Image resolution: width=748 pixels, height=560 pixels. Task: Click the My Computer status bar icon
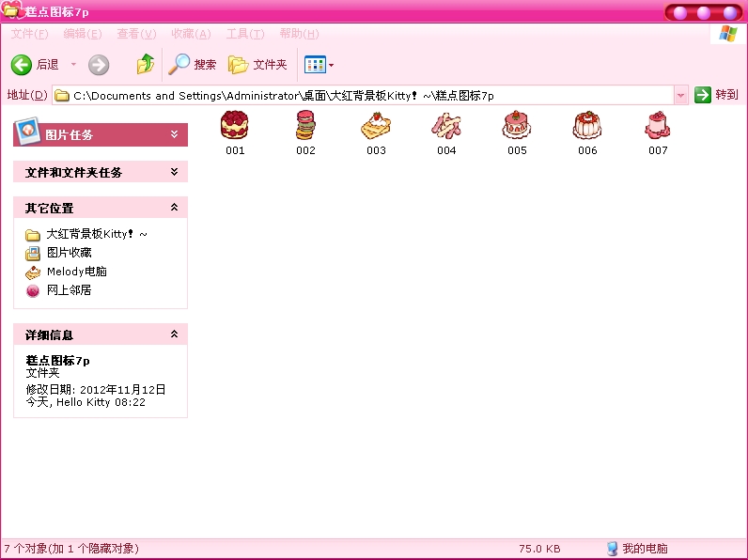612,549
